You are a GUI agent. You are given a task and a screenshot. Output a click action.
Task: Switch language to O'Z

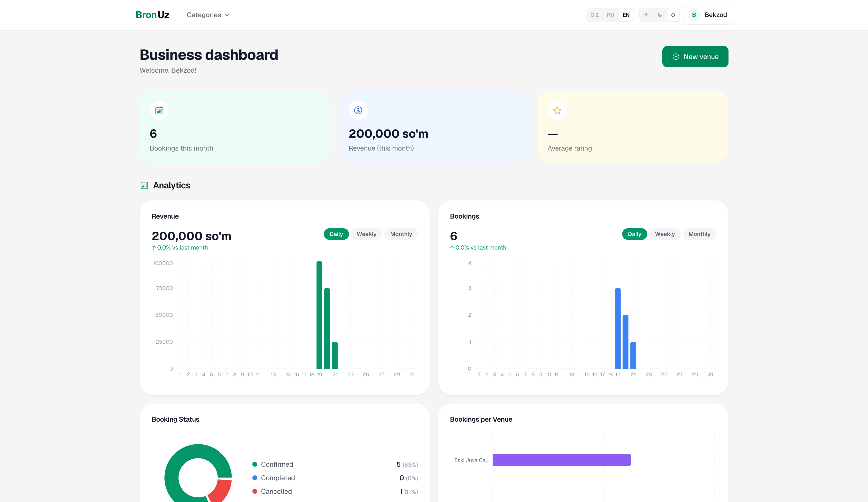tap(595, 15)
